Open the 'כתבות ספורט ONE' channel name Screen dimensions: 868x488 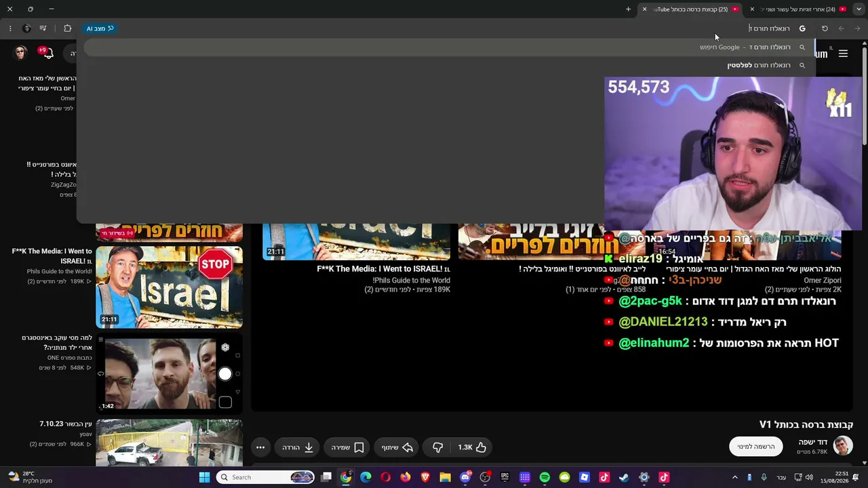70,358
